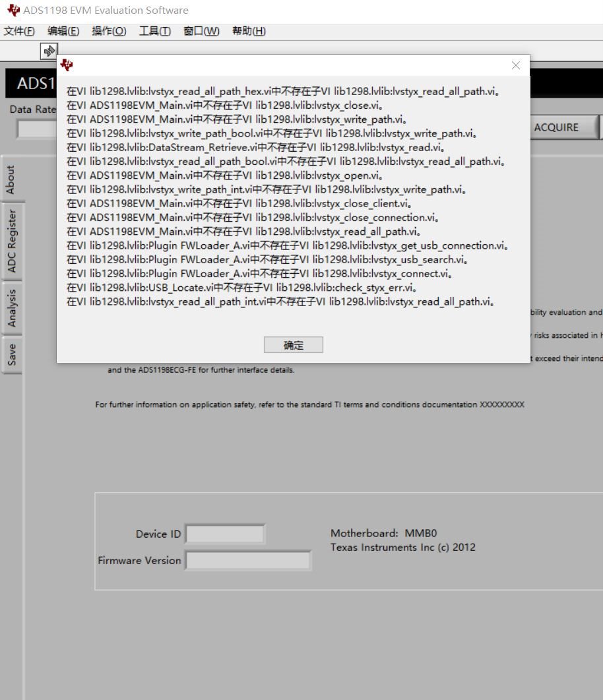Switch to the About side tab

11,179
